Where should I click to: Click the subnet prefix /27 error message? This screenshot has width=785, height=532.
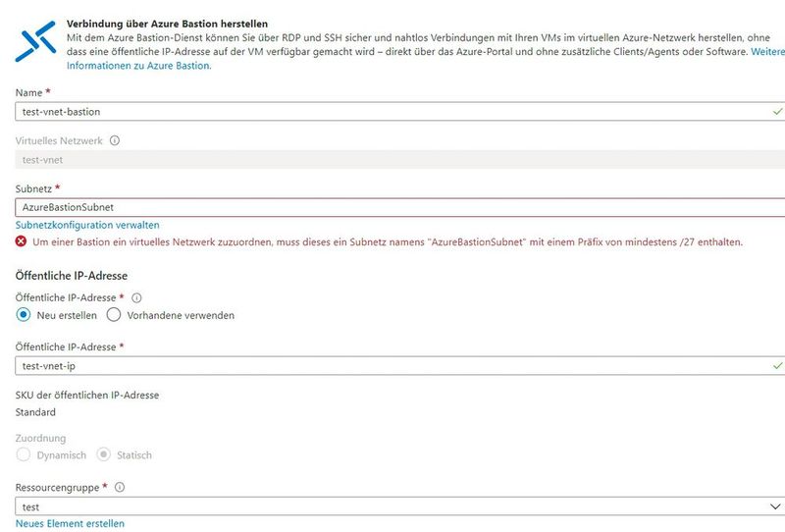pyautogui.click(x=388, y=242)
